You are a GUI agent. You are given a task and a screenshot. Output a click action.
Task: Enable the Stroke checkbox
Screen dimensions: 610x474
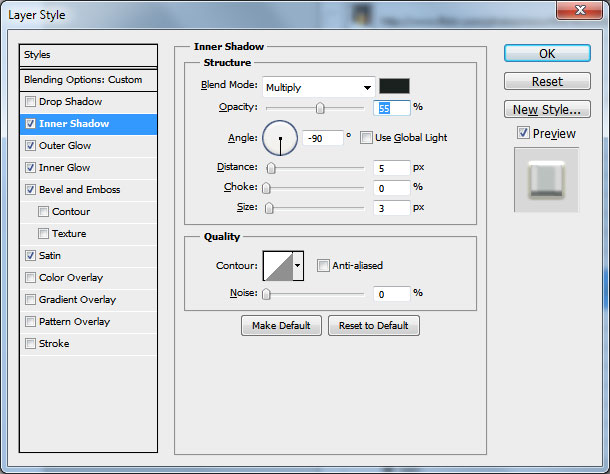pyautogui.click(x=30, y=344)
